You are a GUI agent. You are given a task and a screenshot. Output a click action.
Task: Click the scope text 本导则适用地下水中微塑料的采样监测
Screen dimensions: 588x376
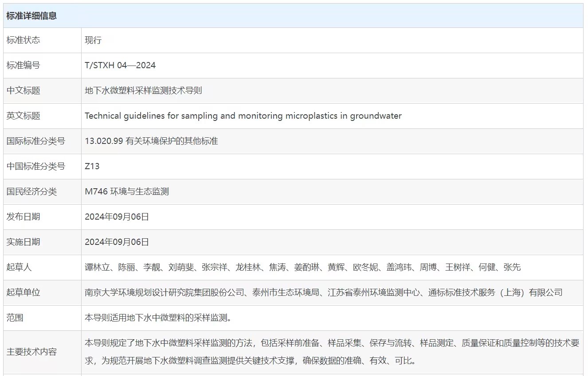tap(158, 318)
